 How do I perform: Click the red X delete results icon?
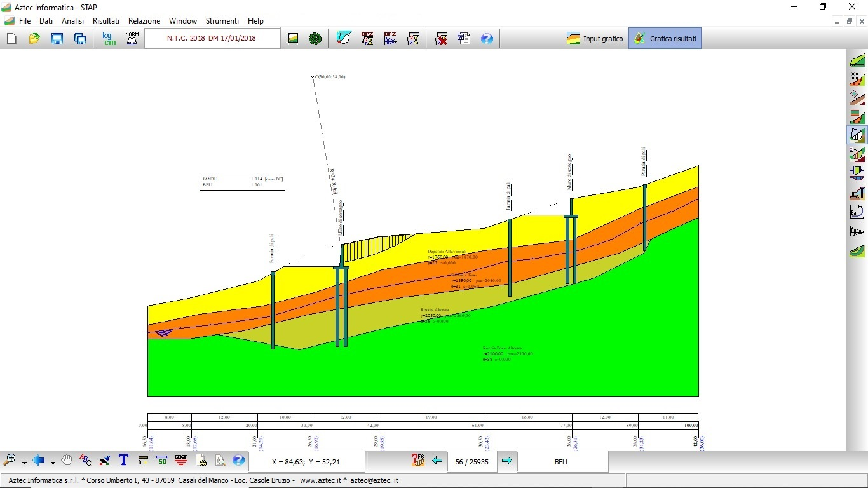point(441,39)
